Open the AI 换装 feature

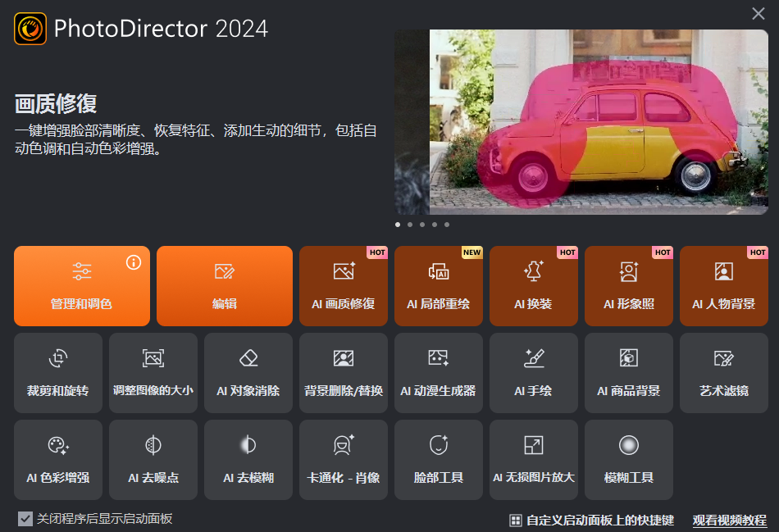tap(533, 287)
